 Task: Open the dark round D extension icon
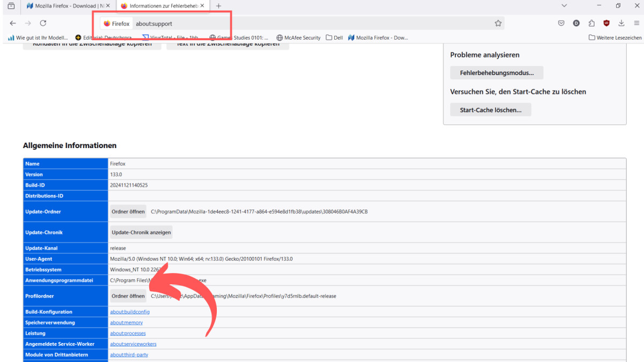point(576,23)
